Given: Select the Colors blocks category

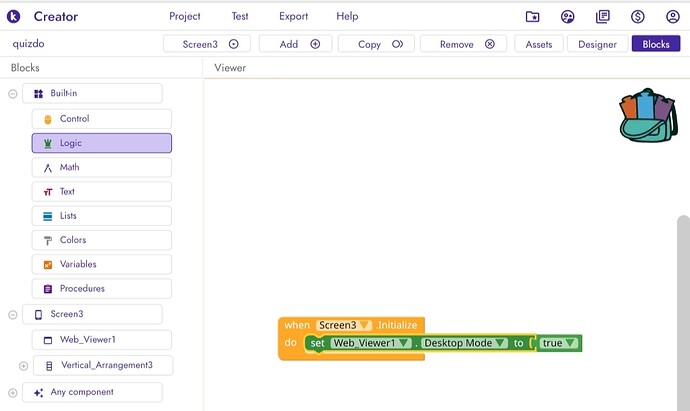Looking at the screenshot, I should pos(102,240).
